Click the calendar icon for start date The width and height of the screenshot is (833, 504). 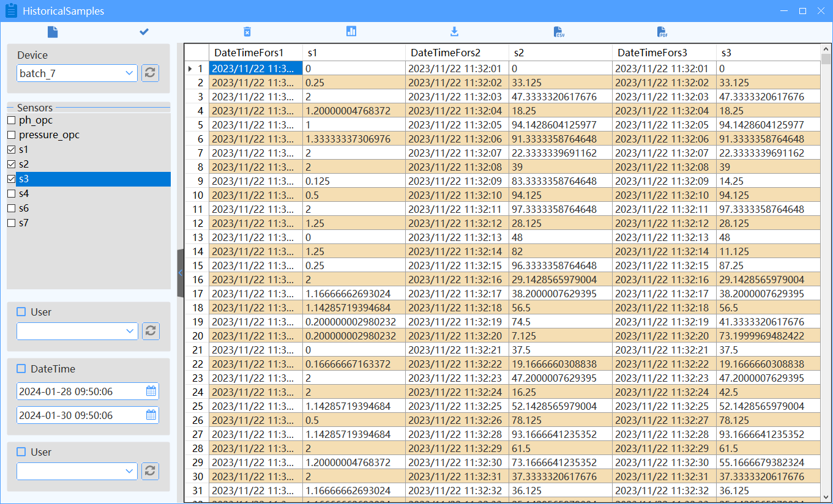151,391
